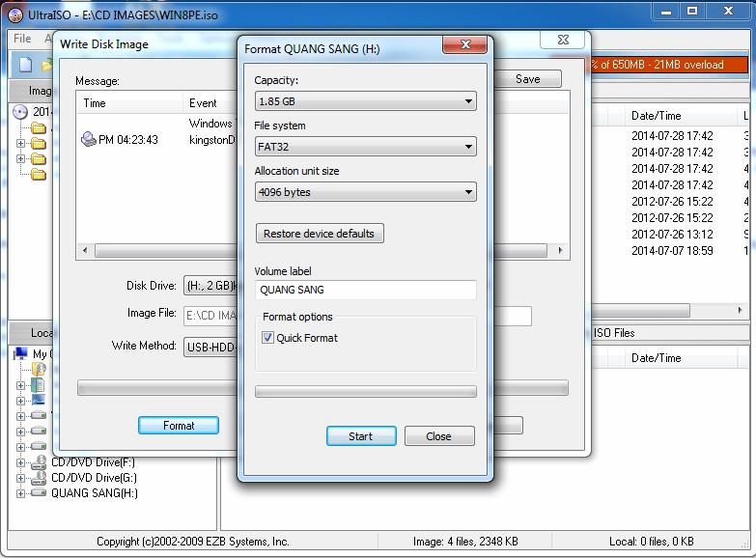The image size is (756, 558).
Task: Click Start in the Format dialog
Action: click(361, 436)
